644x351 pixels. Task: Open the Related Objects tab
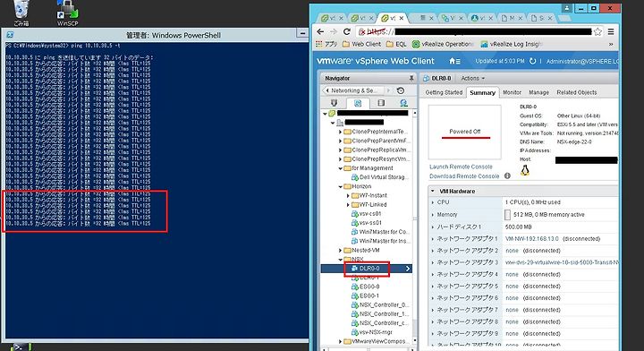coord(577,92)
